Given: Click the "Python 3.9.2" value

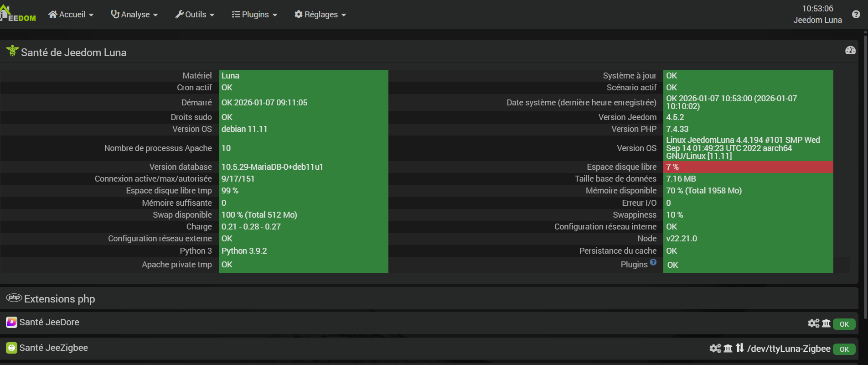Looking at the screenshot, I should click(244, 251).
